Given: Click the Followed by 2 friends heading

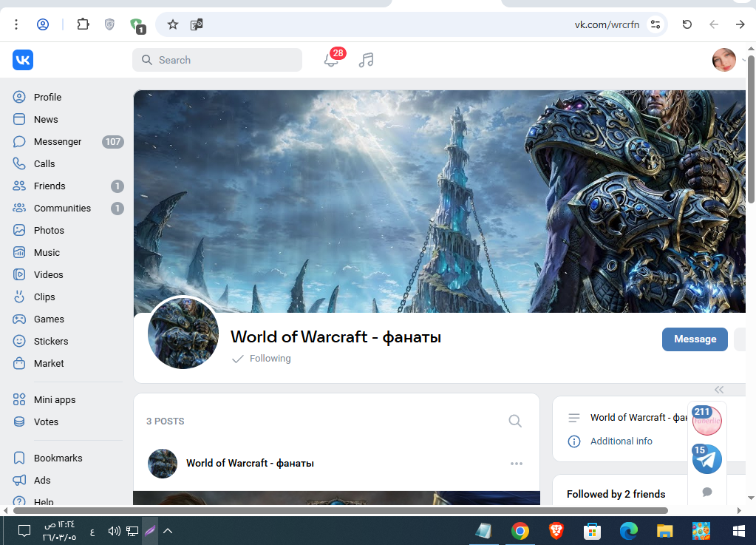Looking at the screenshot, I should tap(616, 494).
